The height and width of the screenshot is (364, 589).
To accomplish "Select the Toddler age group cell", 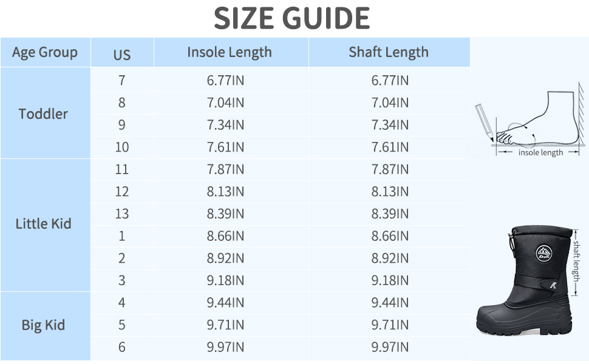I will pyautogui.click(x=44, y=113).
